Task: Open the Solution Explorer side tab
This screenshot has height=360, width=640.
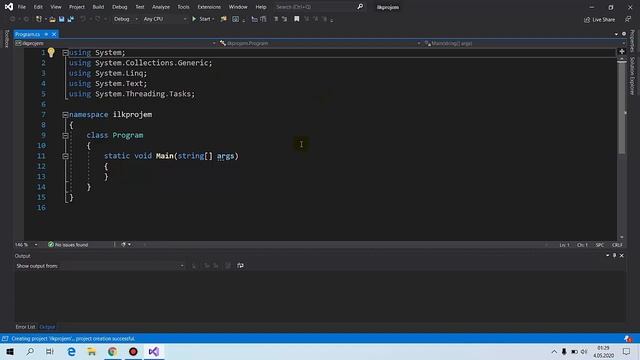Action: pyautogui.click(x=632, y=76)
